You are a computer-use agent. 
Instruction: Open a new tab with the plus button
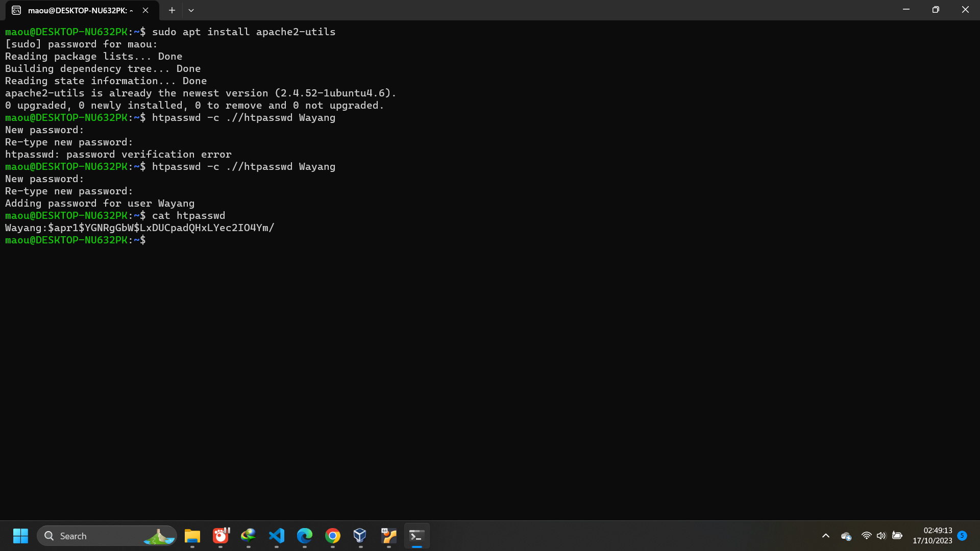pyautogui.click(x=171, y=10)
